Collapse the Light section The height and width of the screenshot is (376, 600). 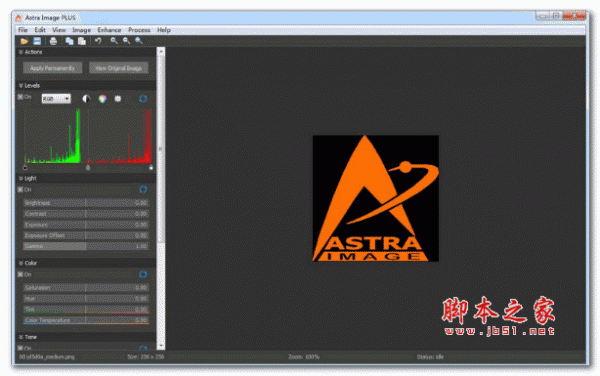click(x=21, y=178)
